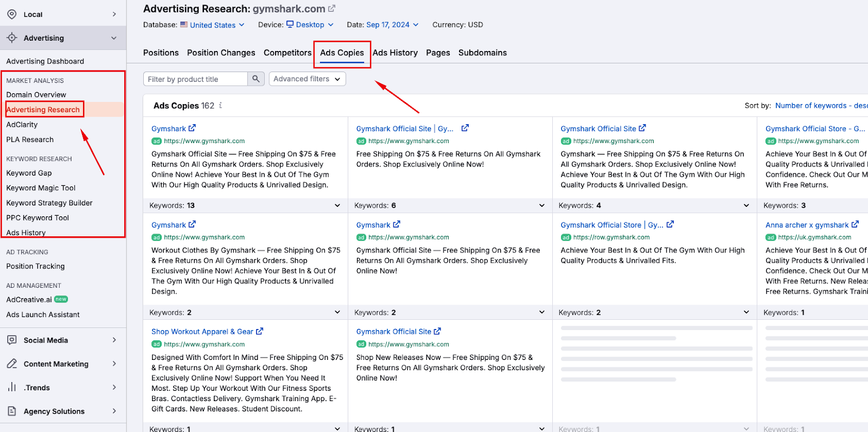
Task: Click the Content Marketing pencil icon
Action: 11,364
